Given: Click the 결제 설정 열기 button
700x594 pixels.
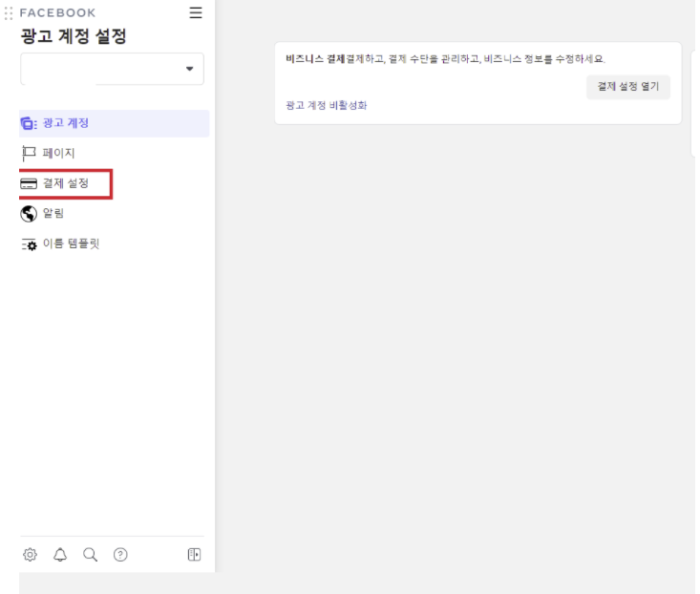Looking at the screenshot, I should point(628,87).
